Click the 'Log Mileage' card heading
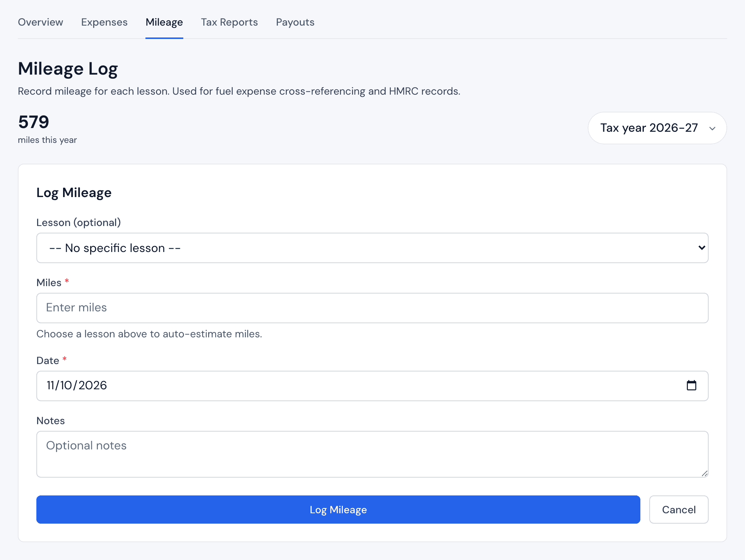This screenshot has height=560, width=745. tap(74, 193)
